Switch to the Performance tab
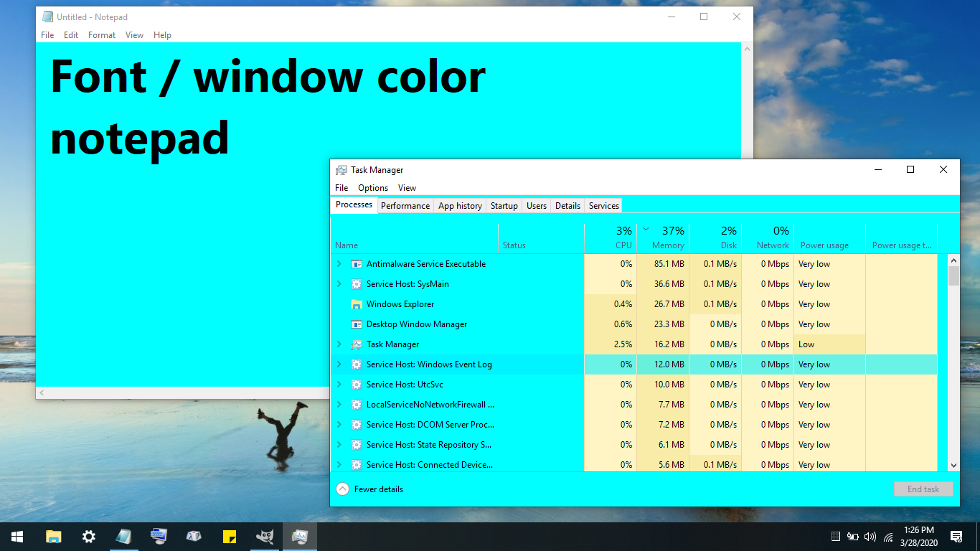Screen dimensions: 980x551 pyautogui.click(x=405, y=205)
